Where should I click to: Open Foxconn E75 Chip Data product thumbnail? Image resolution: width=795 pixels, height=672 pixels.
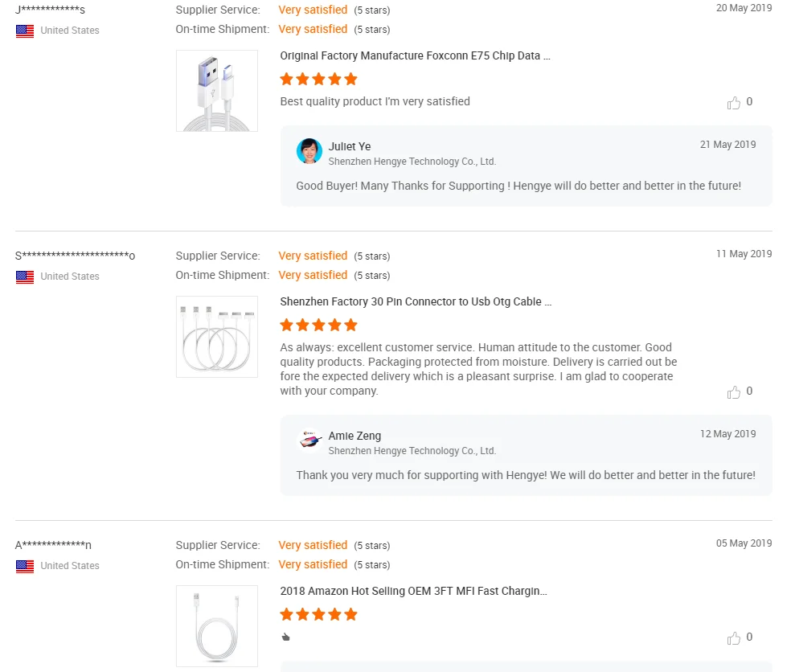[x=217, y=91]
